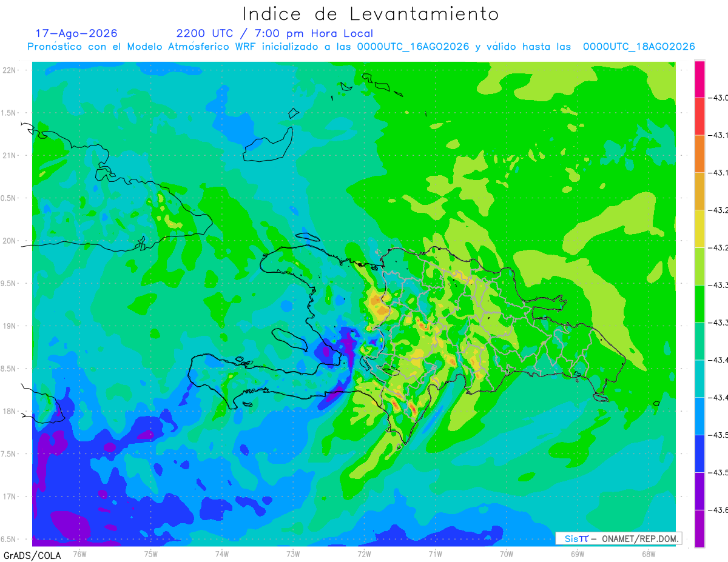Click the legend value "-43.0"

[720, 98]
